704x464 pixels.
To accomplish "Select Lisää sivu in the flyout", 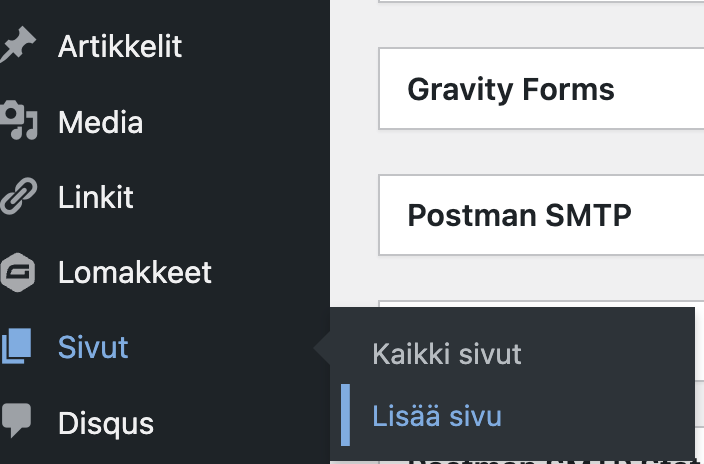I will click(x=437, y=415).
